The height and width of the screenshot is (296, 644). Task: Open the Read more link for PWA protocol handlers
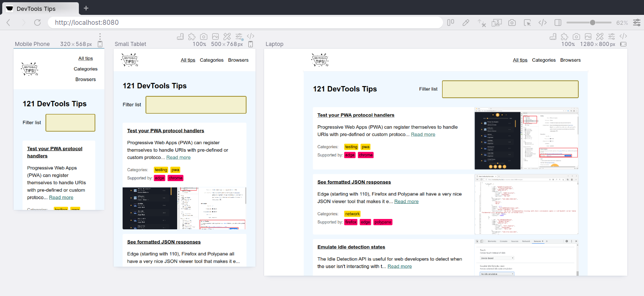(x=423, y=134)
